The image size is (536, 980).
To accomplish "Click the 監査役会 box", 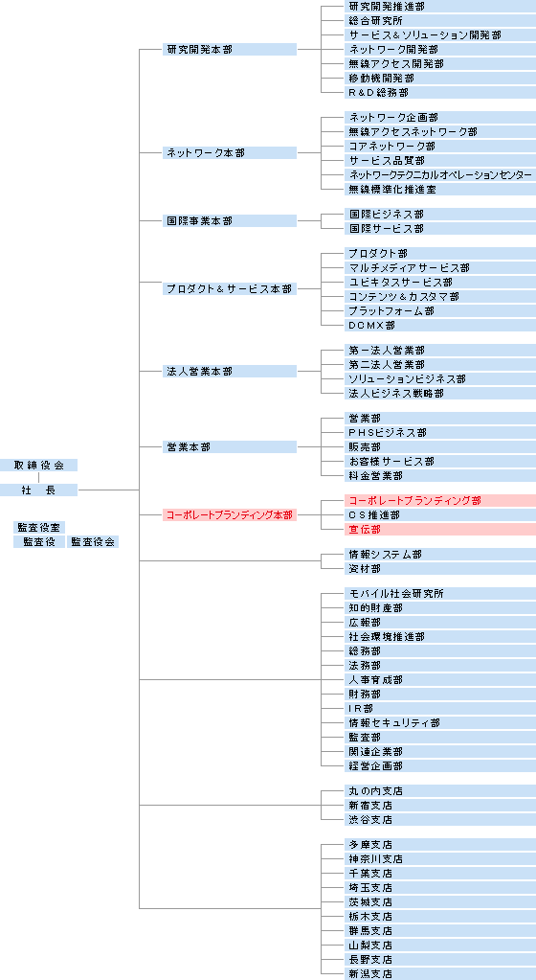I will [93, 542].
